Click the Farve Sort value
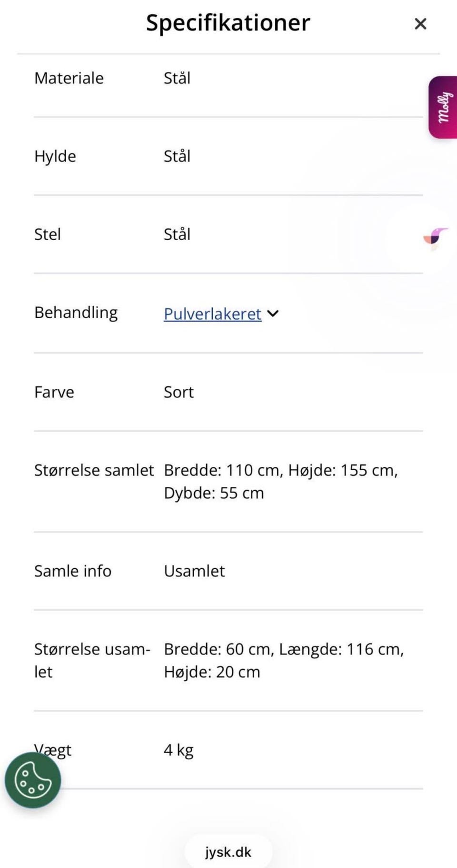The height and width of the screenshot is (868, 457). (x=178, y=392)
